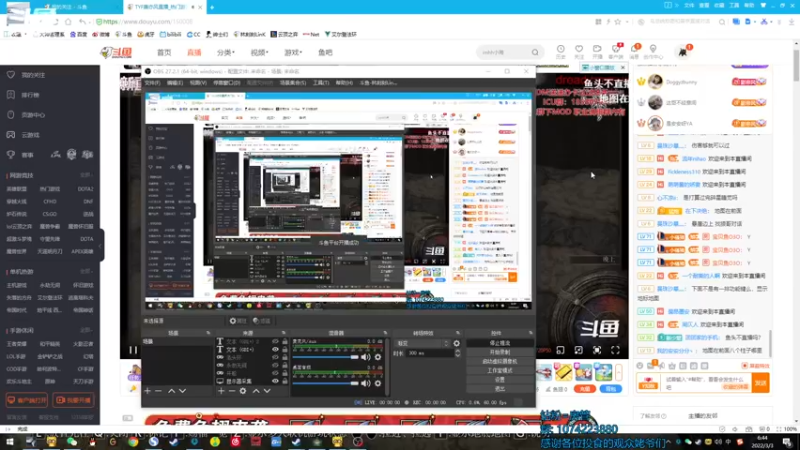Click the OBS virtual camera button
Screen dimensions: 800x450
[499, 361]
